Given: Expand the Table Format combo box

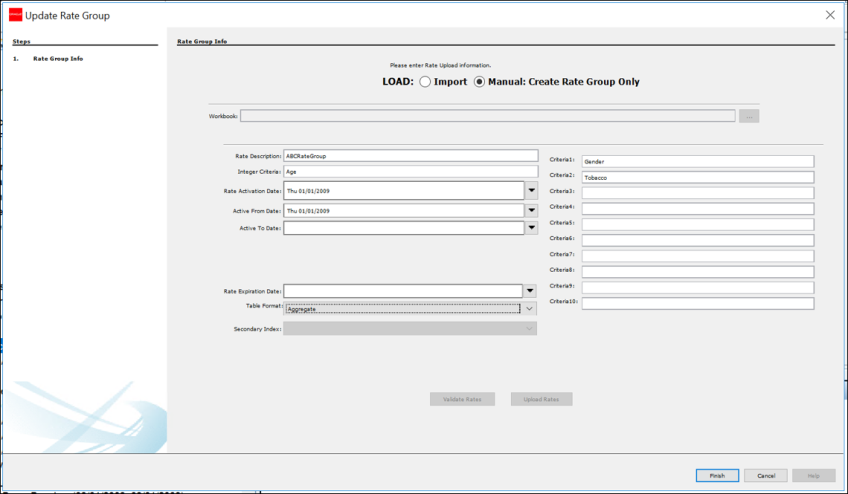Looking at the screenshot, I should pos(529,309).
